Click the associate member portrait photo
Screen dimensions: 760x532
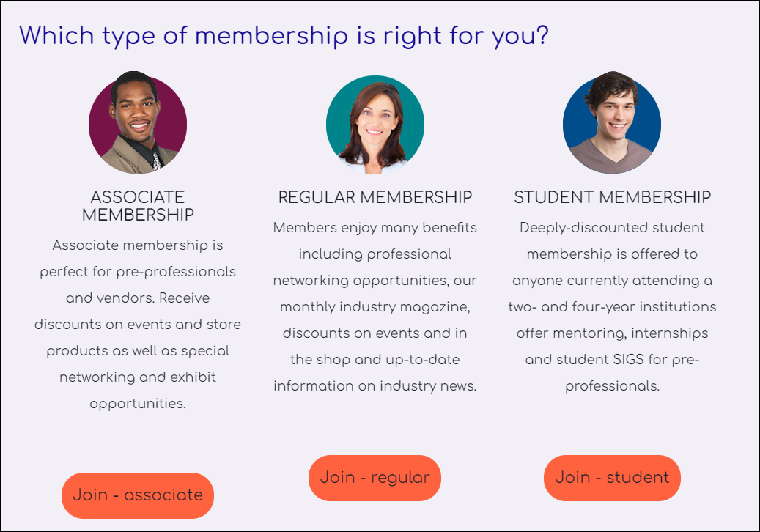pyautogui.click(x=138, y=122)
